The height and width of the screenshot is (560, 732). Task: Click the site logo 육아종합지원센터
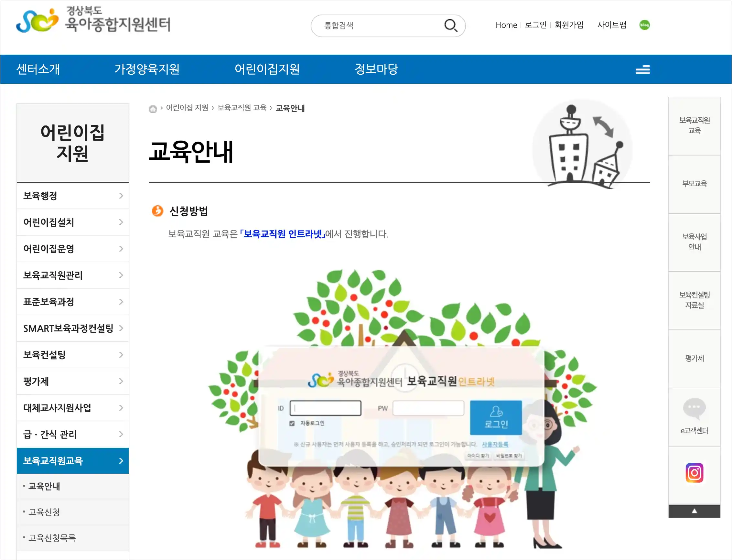coord(93,20)
